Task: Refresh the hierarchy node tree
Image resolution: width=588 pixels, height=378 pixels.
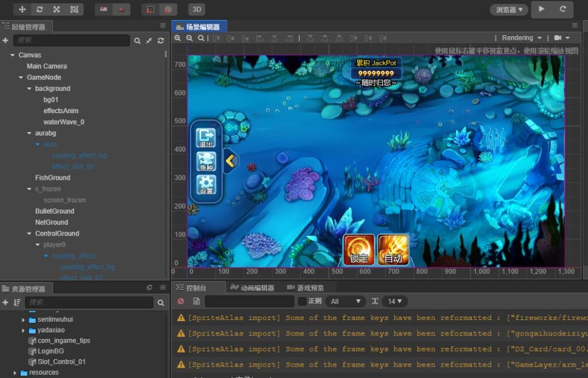Action: (161, 41)
